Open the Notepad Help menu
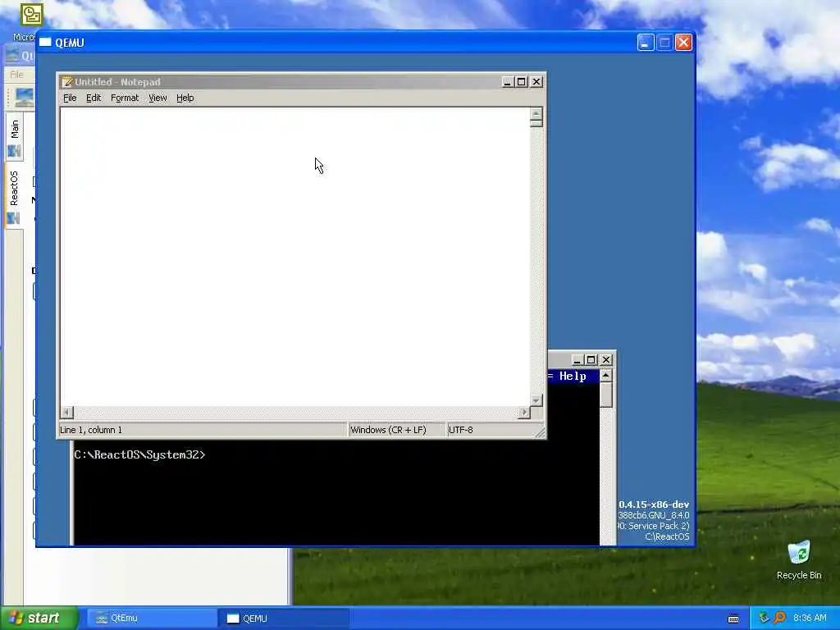Image resolution: width=840 pixels, height=630 pixels. pos(185,98)
